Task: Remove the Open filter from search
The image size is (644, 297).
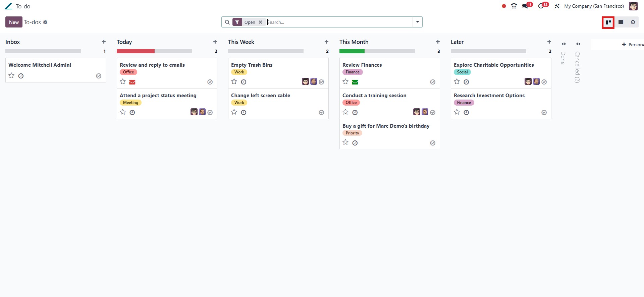Action: 260,22
